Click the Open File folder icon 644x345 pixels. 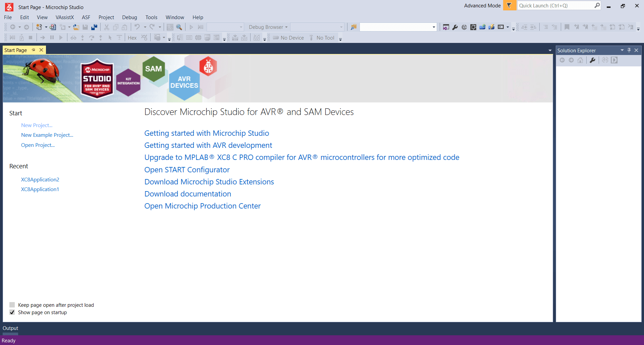(76, 27)
